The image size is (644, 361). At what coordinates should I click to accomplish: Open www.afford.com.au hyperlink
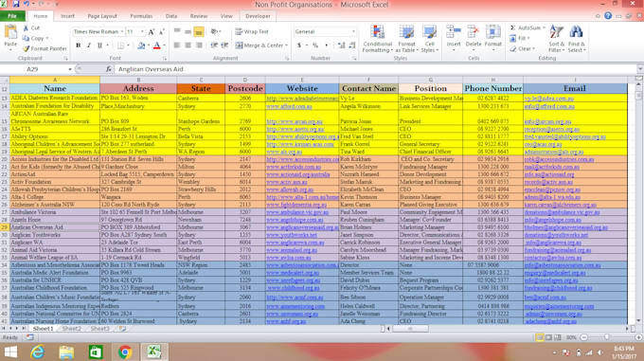289,106
